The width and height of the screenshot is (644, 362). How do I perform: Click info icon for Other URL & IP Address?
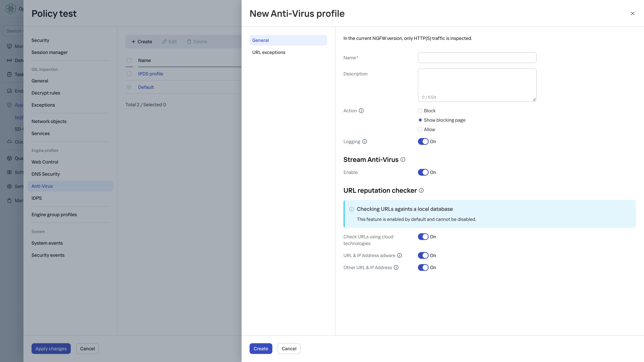tap(396, 268)
